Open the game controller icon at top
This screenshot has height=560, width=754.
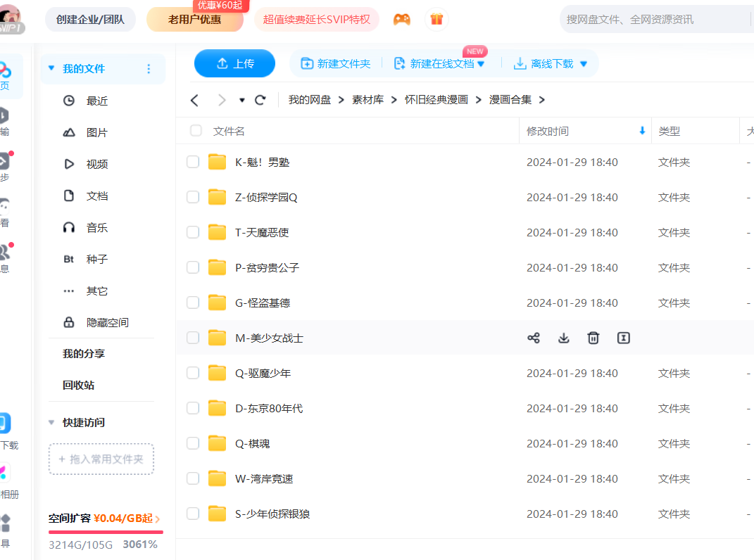[x=401, y=19]
